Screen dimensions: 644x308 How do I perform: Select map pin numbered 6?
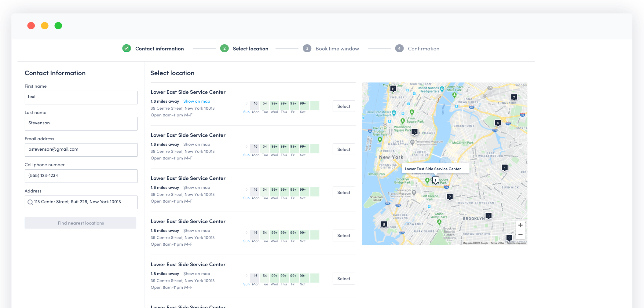pos(498,123)
